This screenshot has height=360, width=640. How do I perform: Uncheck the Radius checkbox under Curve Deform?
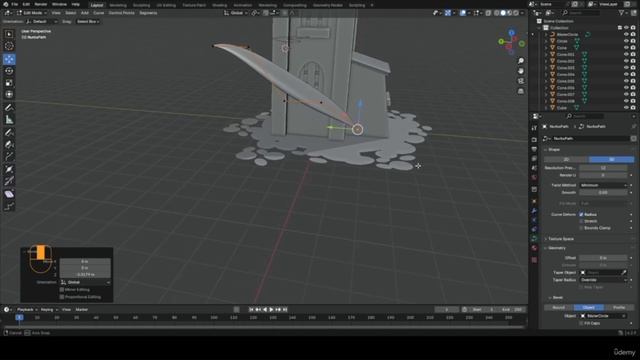pyautogui.click(x=581, y=215)
